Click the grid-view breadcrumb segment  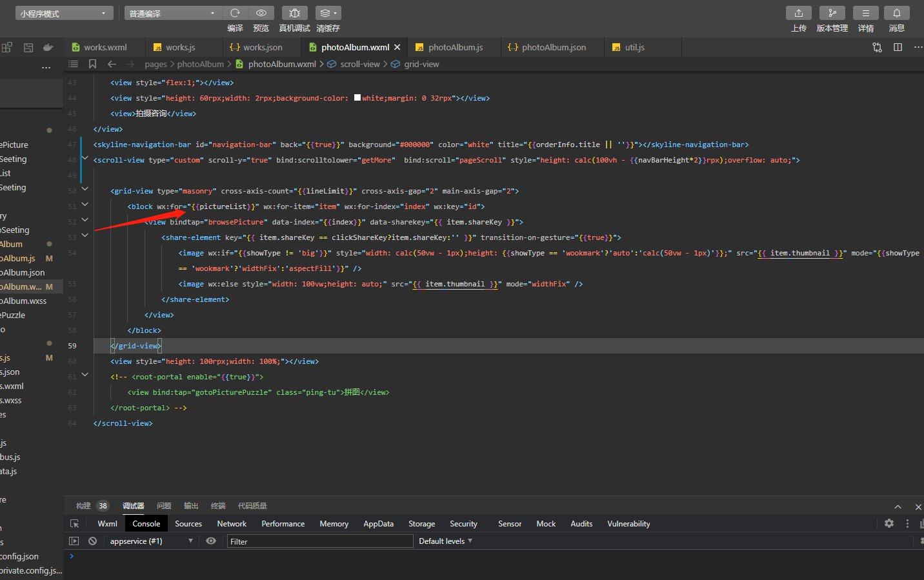coord(421,64)
